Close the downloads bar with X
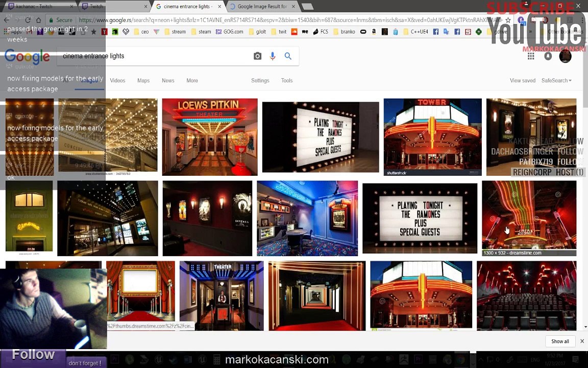The width and height of the screenshot is (588, 368). (582, 341)
